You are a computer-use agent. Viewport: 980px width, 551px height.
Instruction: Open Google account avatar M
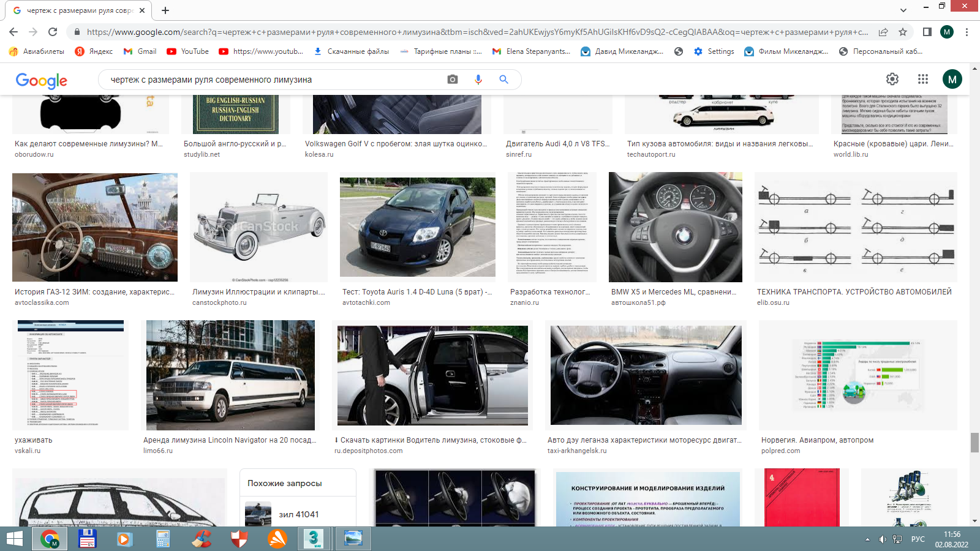pyautogui.click(x=952, y=79)
